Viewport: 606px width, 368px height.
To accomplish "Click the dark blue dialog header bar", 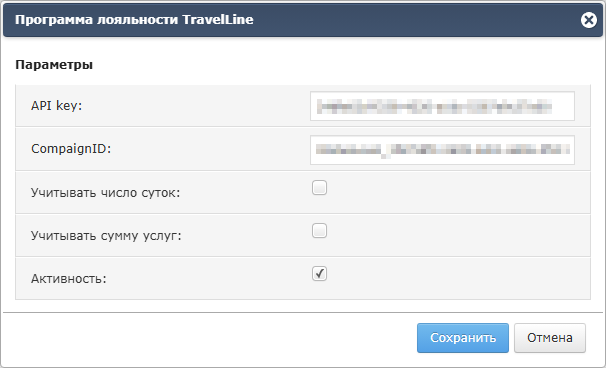I will tap(303, 20).
